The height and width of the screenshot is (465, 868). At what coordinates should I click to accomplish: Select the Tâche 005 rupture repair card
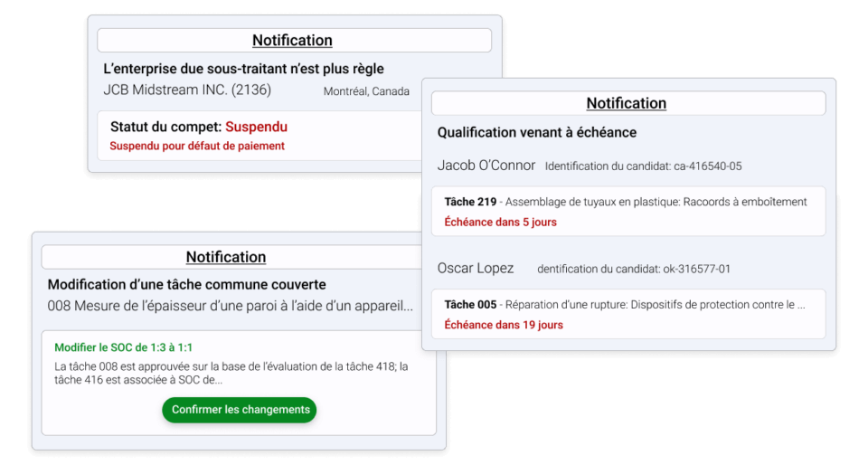coord(628,314)
